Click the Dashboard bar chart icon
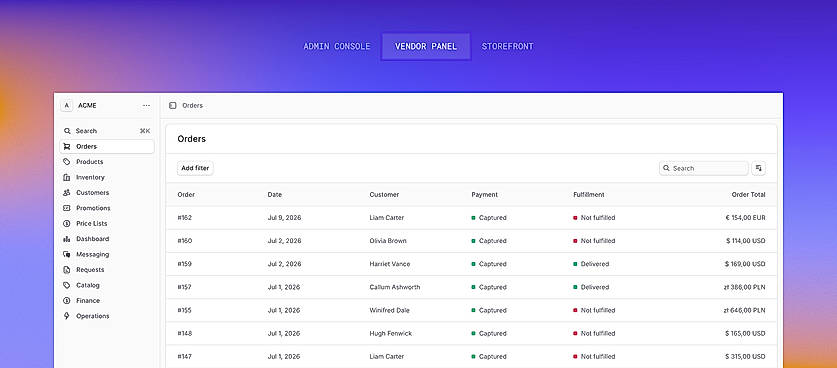Viewport: 837px width, 368px height. (x=67, y=239)
